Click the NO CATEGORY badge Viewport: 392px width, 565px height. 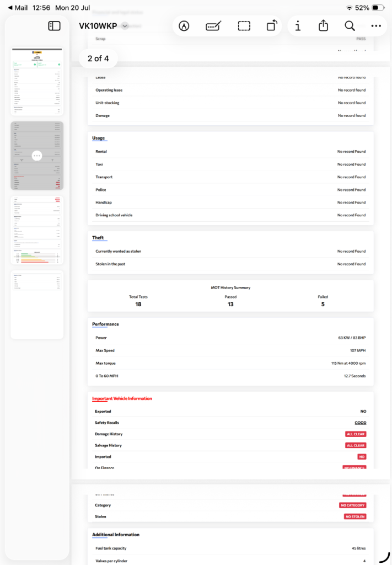[x=353, y=505]
